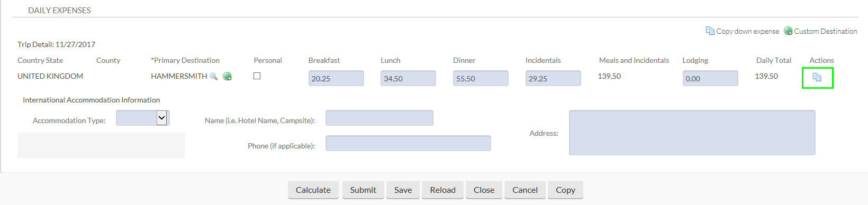Click the Cancel button
This screenshot has height=205, width=868.
(525, 190)
